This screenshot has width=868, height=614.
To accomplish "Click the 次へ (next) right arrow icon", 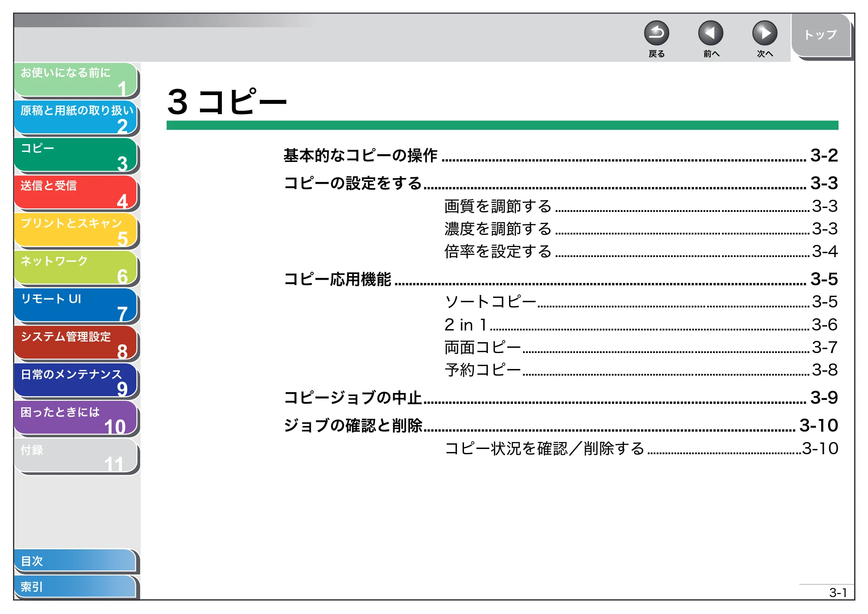I will [x=764, y=33].
